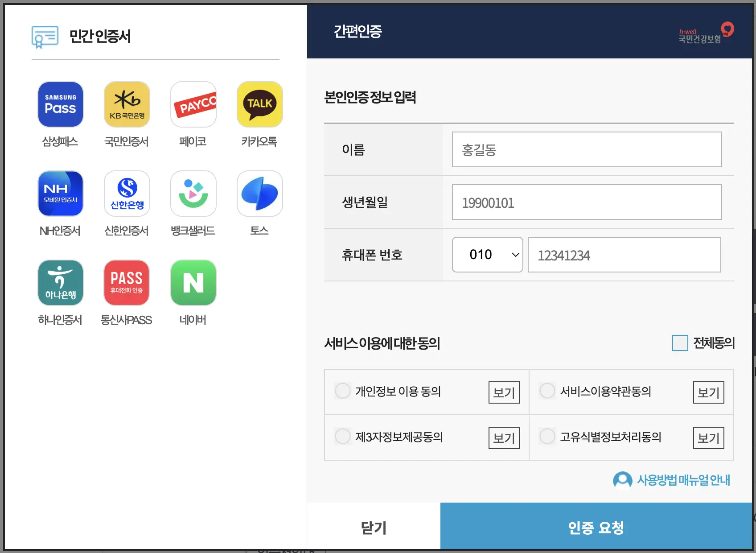Click the 휴대폰 번호 field label
756x553 pixels.
[x=372, y=255]
